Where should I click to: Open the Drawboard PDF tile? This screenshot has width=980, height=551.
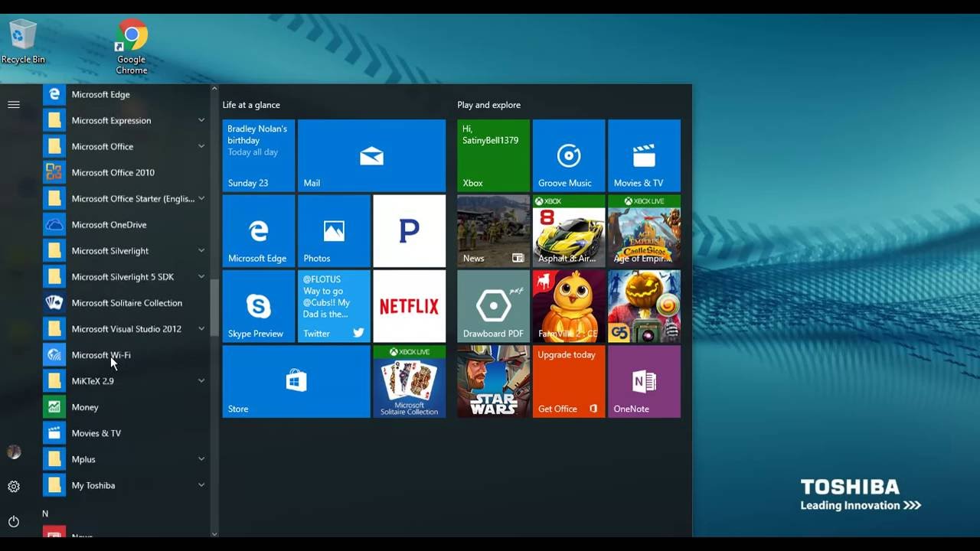[x=493, y=306]
